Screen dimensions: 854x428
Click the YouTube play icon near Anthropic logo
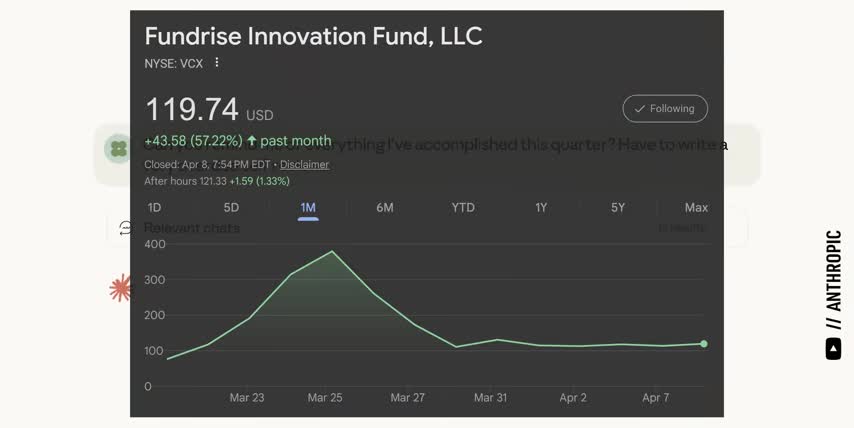[x=833, y=349]
